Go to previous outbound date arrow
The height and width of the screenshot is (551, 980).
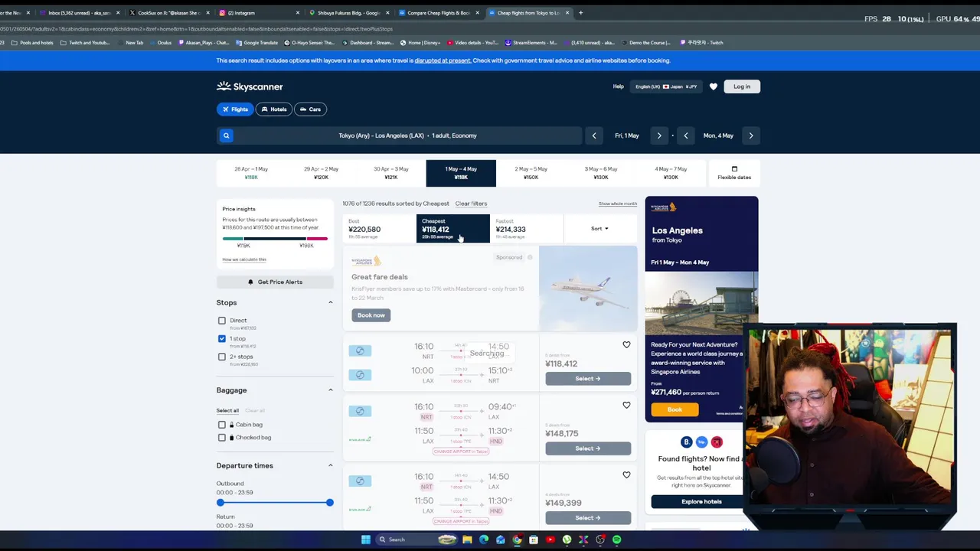pyautogui.click(x=594, y=135)
